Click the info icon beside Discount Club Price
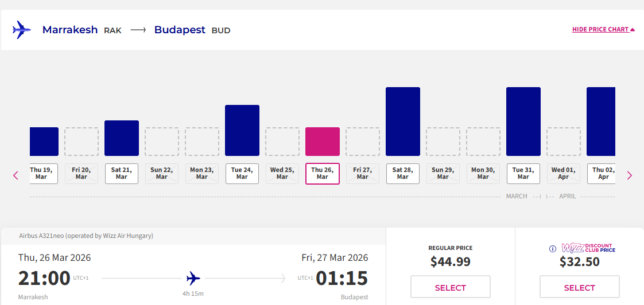 (x=553, y=249)
